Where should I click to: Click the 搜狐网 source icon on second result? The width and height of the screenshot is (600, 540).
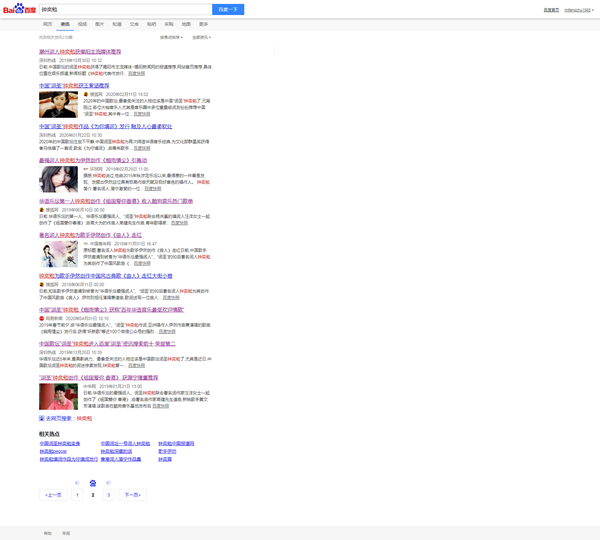[86, 95]
